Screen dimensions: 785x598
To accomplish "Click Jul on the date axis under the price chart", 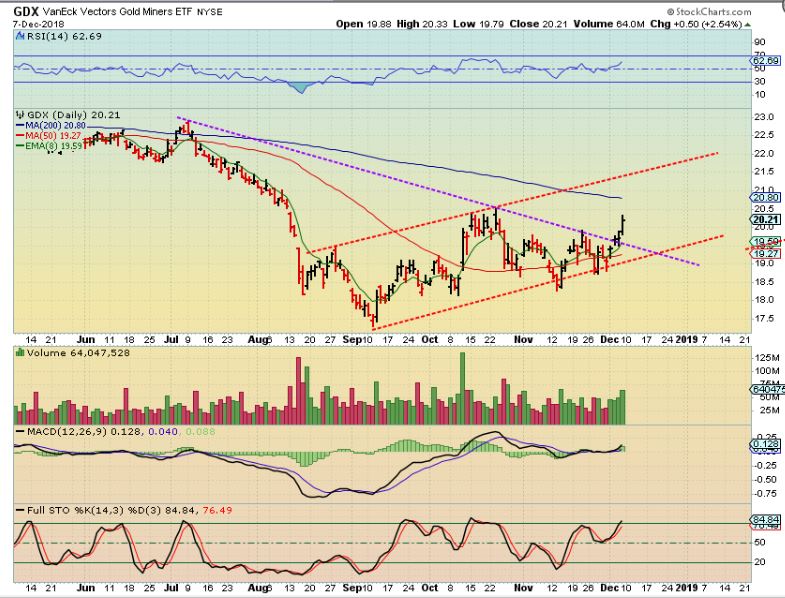I will coord(171,339).
